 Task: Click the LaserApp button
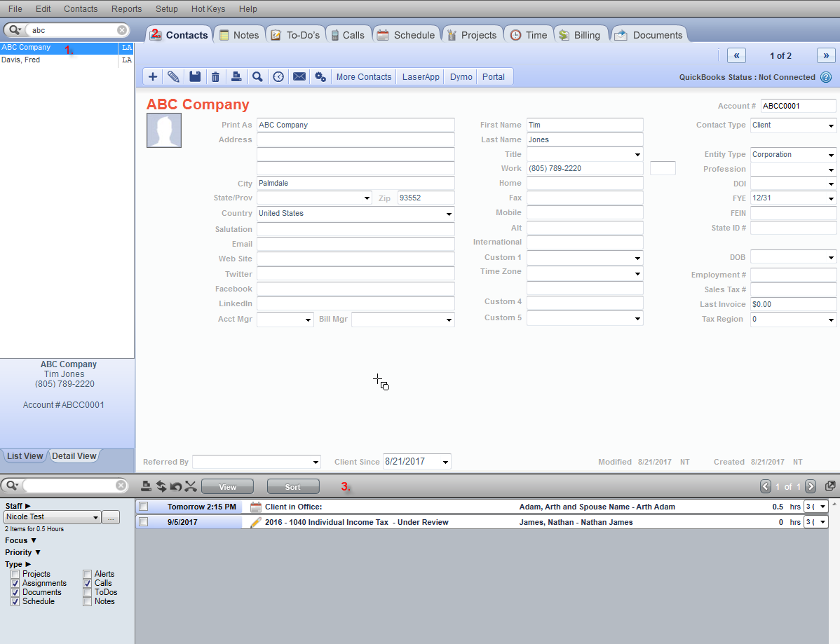pos(421,76)
